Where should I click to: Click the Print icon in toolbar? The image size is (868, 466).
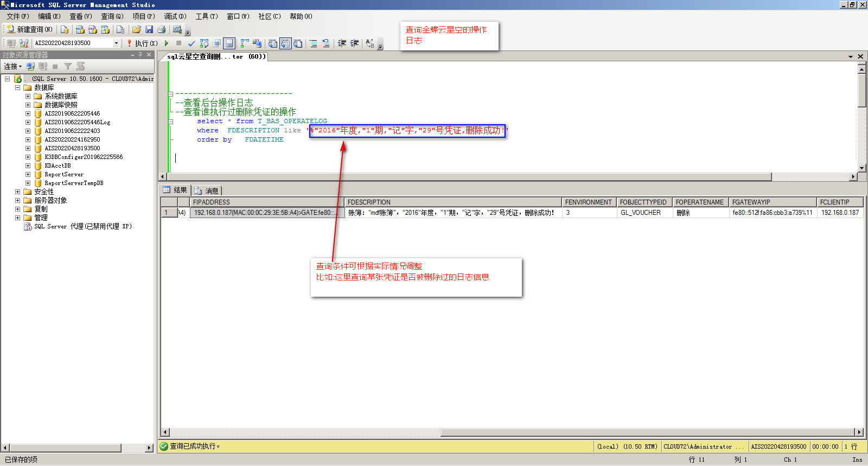click(161, 29)
